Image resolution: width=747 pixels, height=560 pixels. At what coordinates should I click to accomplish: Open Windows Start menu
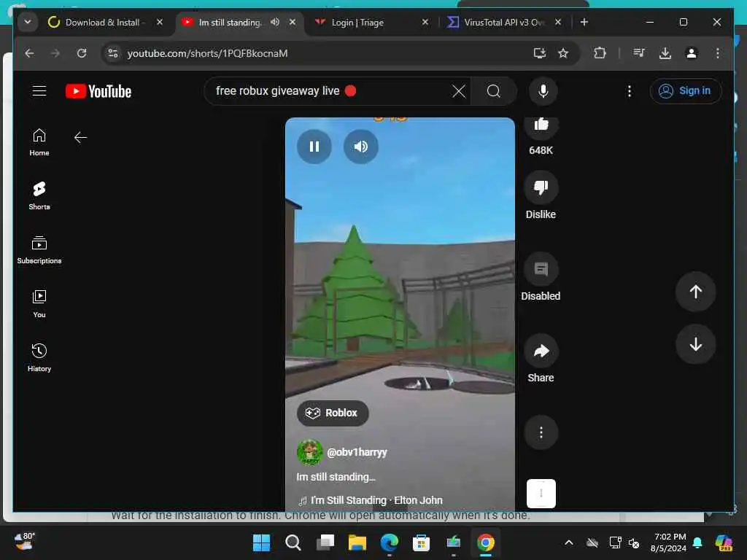[261, 542]
